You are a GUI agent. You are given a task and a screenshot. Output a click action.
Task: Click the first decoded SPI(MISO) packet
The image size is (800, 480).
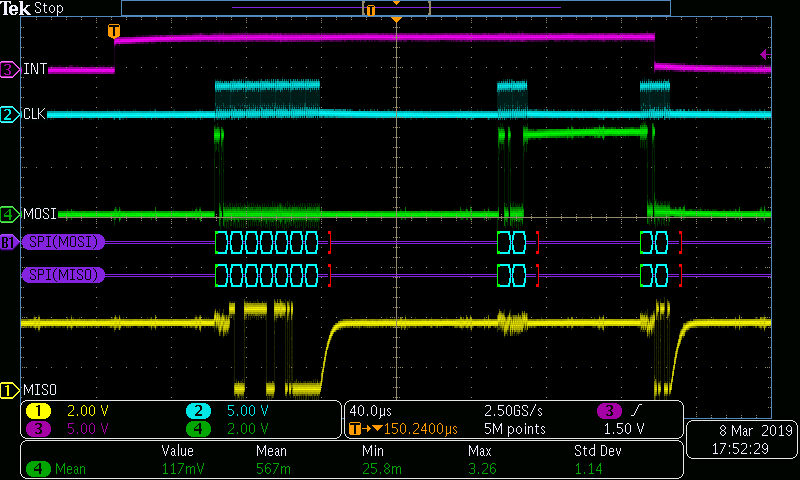click(x=221, y=275)
